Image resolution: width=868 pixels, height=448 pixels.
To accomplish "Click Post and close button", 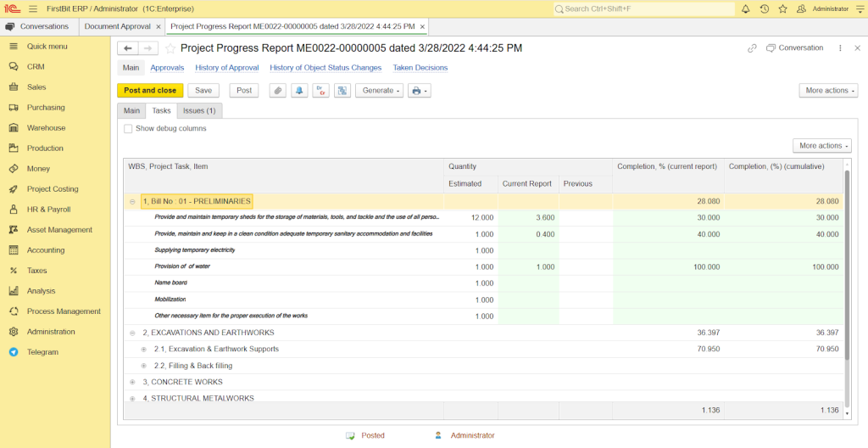I will click(150, 91).
